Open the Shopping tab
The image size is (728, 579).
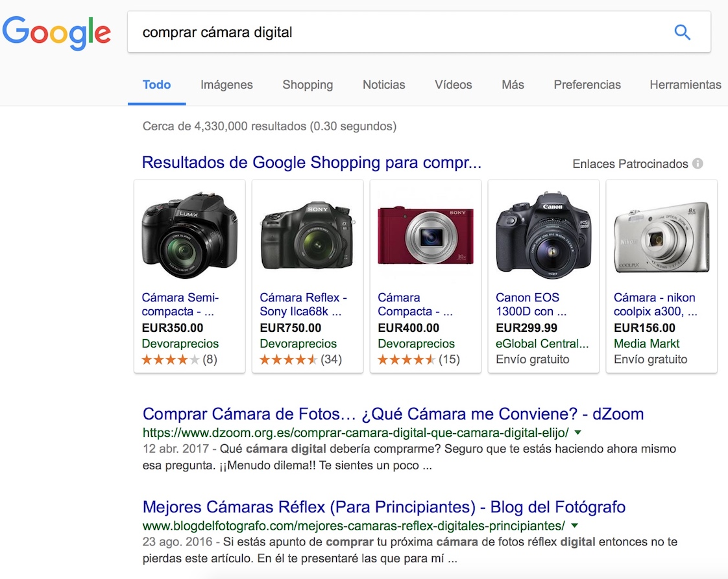click(x=308, y=85)
